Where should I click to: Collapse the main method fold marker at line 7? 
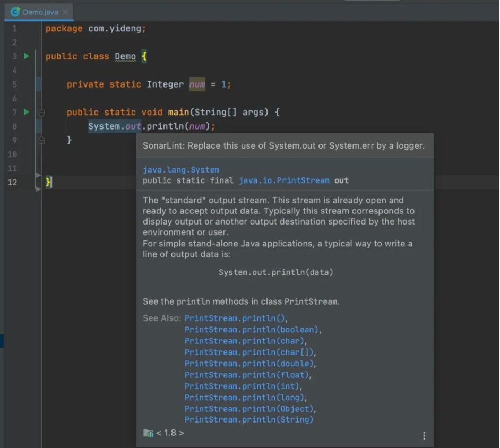[x=41, y=112]
